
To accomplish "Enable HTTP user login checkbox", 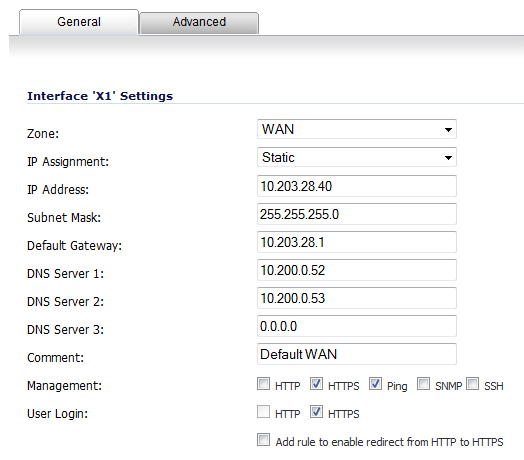I will (x=263, y=412).
